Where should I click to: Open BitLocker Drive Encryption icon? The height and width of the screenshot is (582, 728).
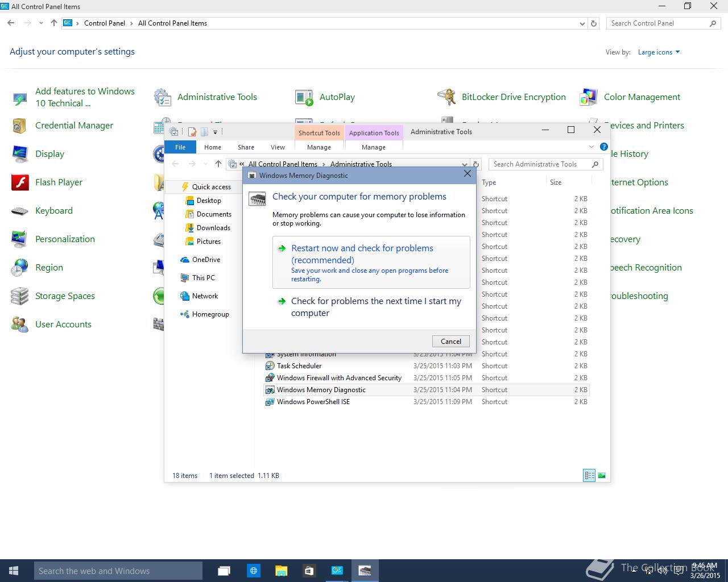(446, 97)
